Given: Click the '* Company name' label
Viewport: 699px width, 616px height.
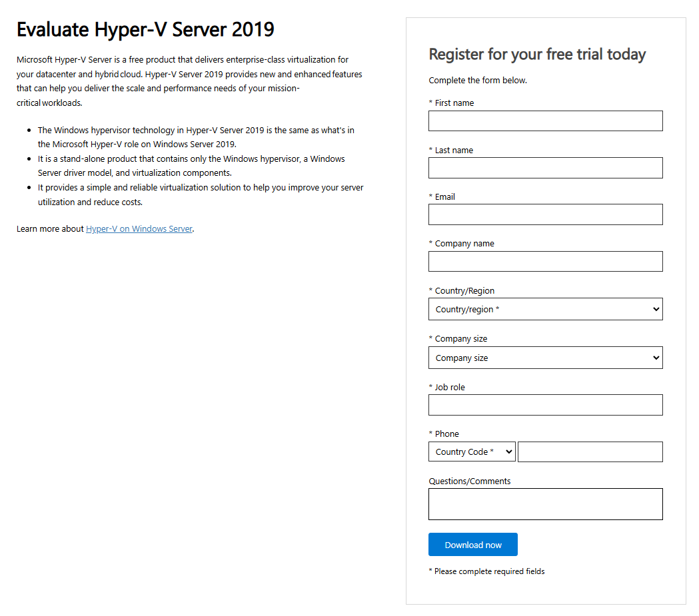Looking at the screenshot, I should 461,244.
